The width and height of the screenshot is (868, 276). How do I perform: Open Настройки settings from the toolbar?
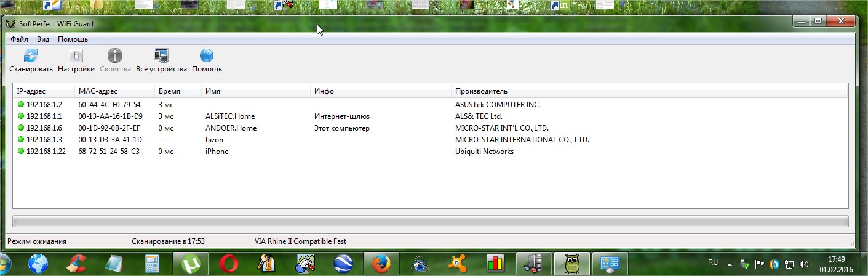76,61
